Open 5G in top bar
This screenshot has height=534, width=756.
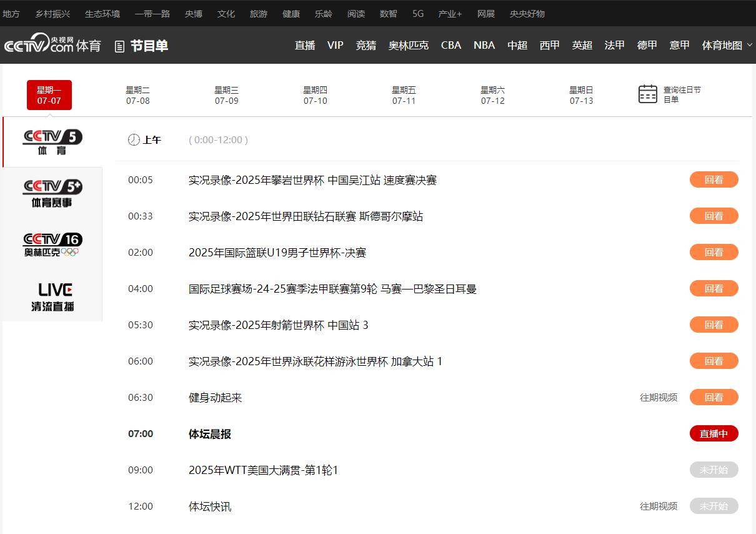tap(418, 13)
